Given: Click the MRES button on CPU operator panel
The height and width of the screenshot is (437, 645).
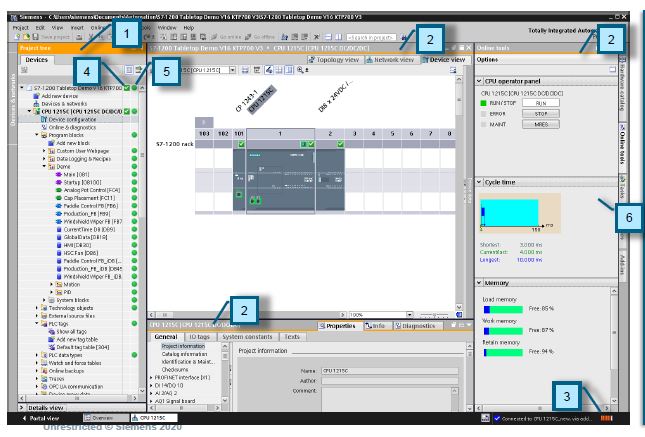Looking at the screenshot, I should (x=541, y=124).
